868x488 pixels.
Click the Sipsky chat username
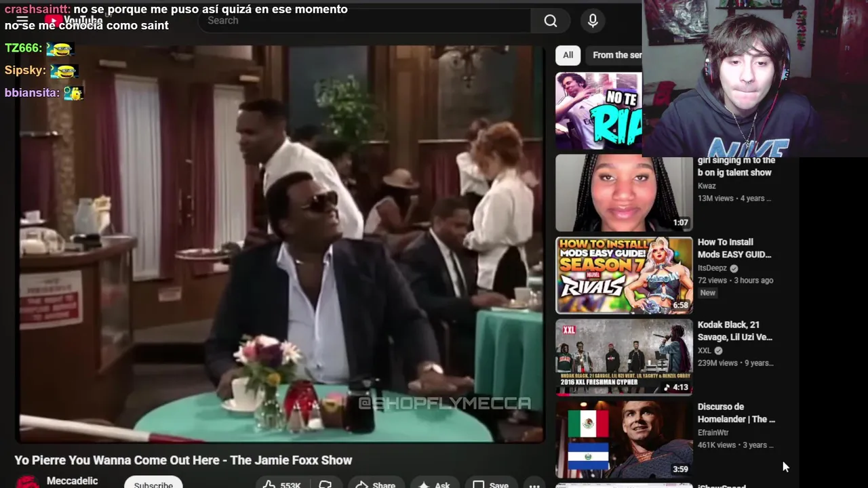pyautogui.click(x=25, y=70)
